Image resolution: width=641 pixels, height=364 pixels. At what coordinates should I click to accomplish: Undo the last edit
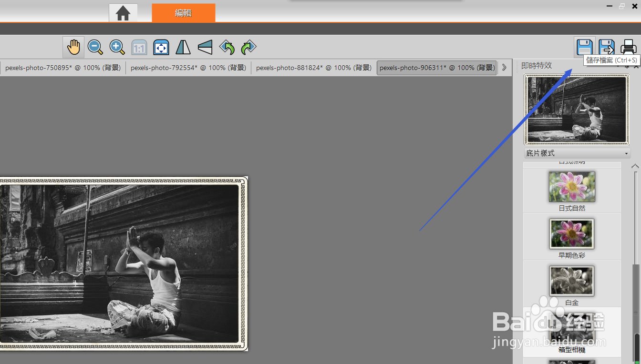pyautogui.click(x=227, y=47)
